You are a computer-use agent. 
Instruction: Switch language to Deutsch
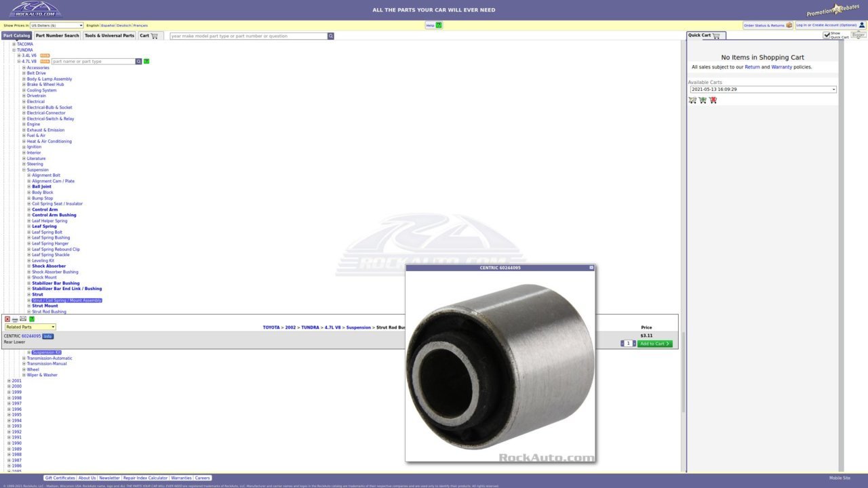point(124,25)
